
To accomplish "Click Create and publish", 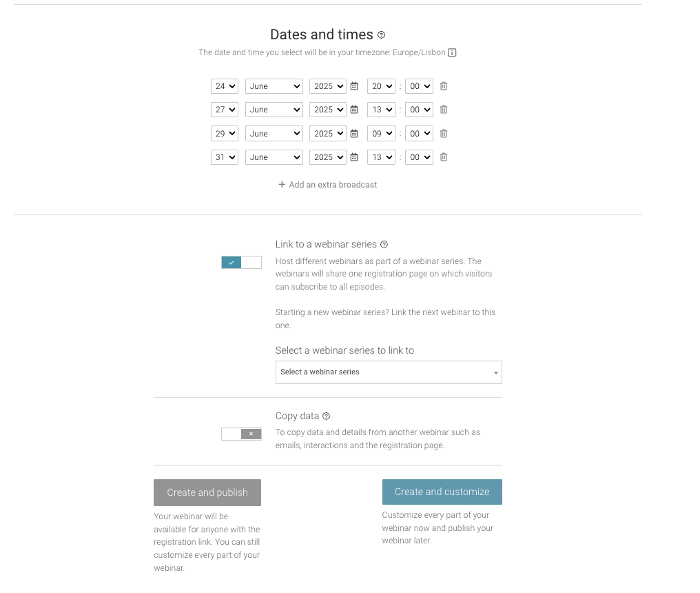I will coord(207,492).
